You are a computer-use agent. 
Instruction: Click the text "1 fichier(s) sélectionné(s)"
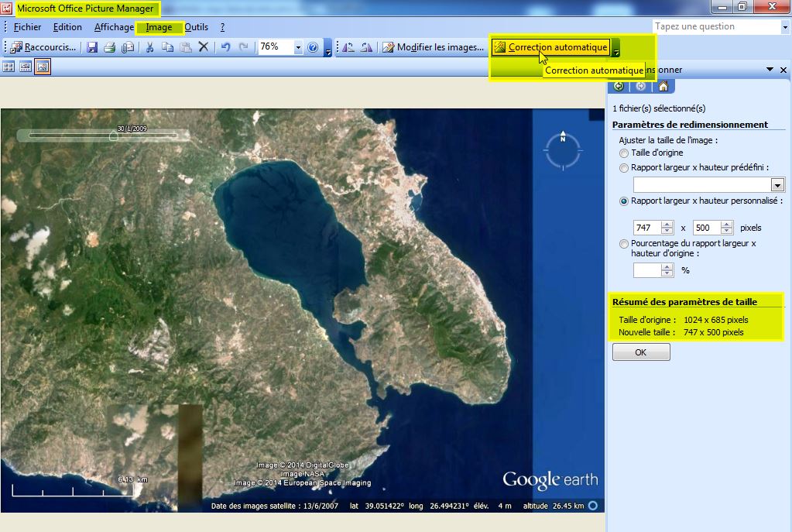click(659, 108)
